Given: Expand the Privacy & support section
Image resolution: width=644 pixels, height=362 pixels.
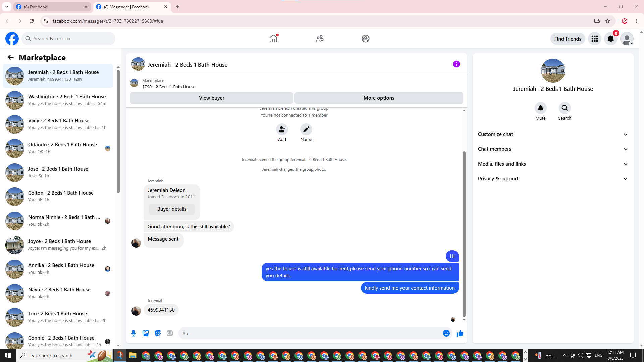Looking at the screenshot, I should point(552,179).
